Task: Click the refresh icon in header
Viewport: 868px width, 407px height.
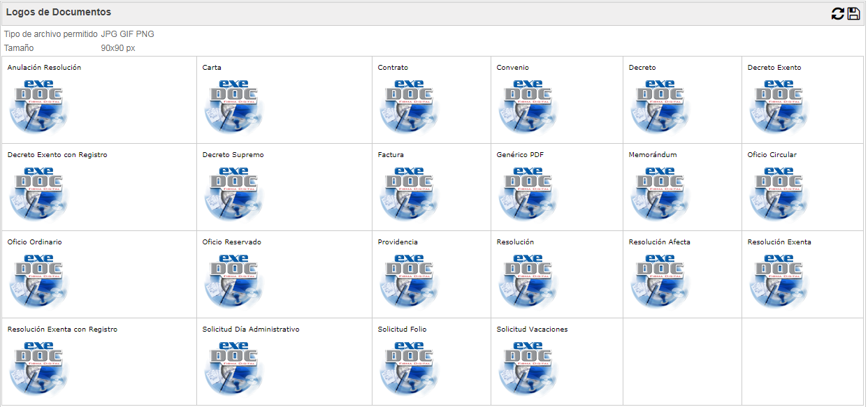Action: click(837, 13)
